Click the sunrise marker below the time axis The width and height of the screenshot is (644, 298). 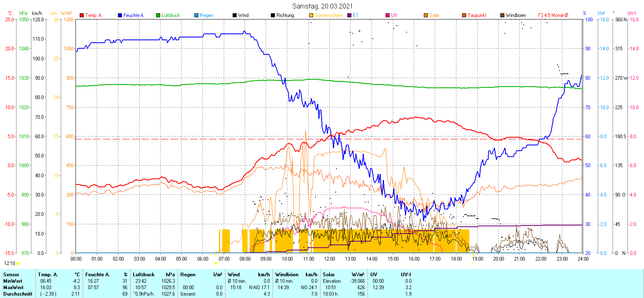[x=216, y=263]
